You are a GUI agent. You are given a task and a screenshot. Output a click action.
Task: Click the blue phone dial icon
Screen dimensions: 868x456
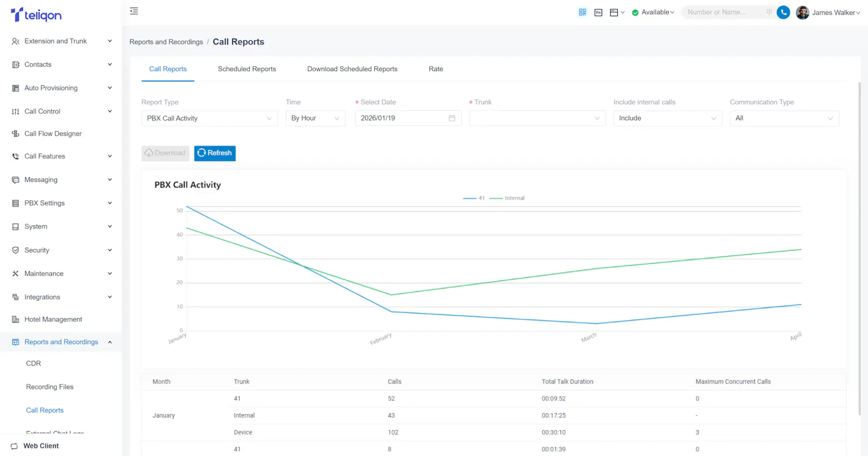pos(783,12)
